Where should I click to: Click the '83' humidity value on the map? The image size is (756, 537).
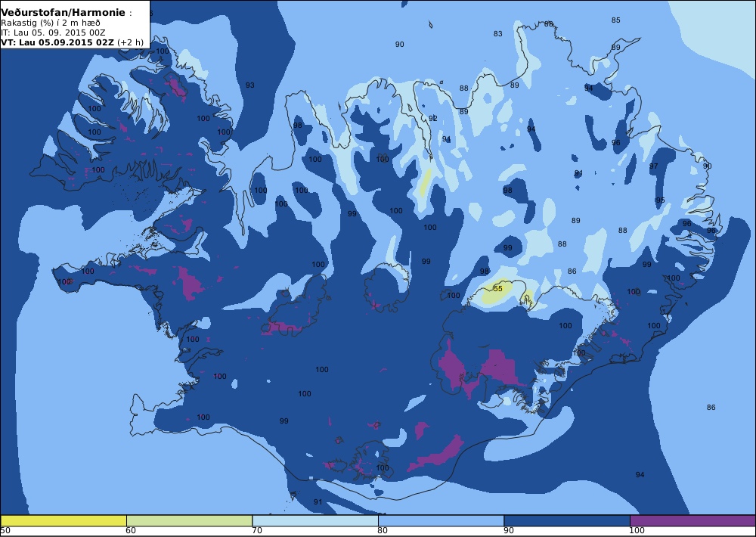tap(498, 34)
